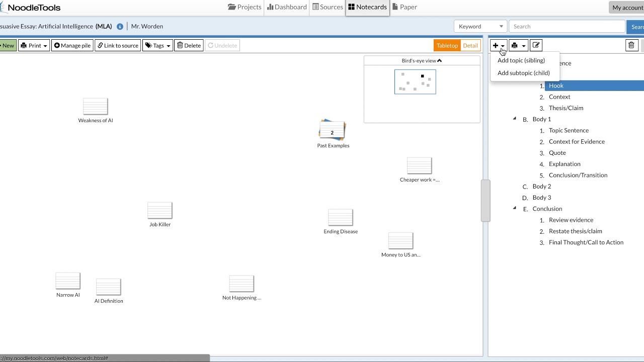The height and width of the screenshot is (362, 644).
Task: Select the Ending Disease notecard
Action: (x=341, y=218)
